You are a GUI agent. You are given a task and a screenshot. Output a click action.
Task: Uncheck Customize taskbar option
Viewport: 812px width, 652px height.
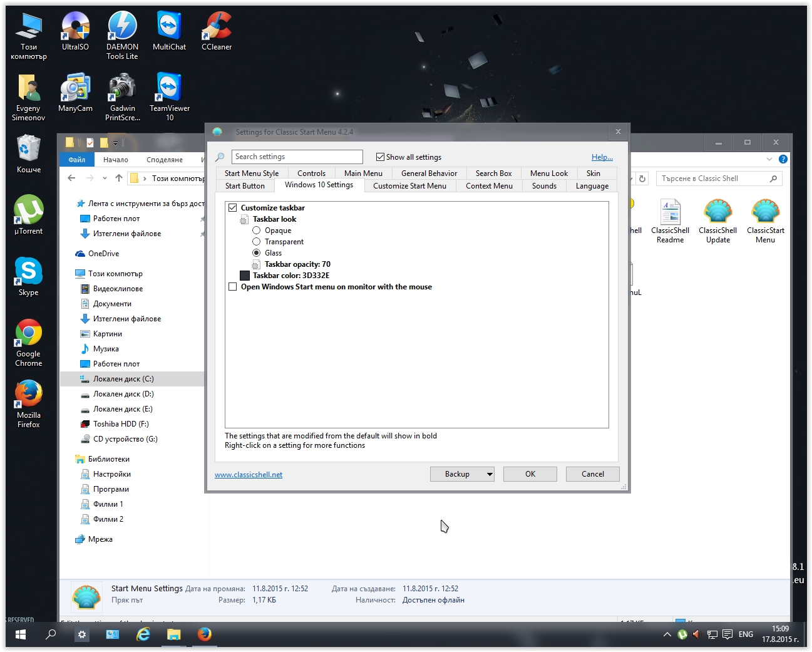(x=233, y=208)
